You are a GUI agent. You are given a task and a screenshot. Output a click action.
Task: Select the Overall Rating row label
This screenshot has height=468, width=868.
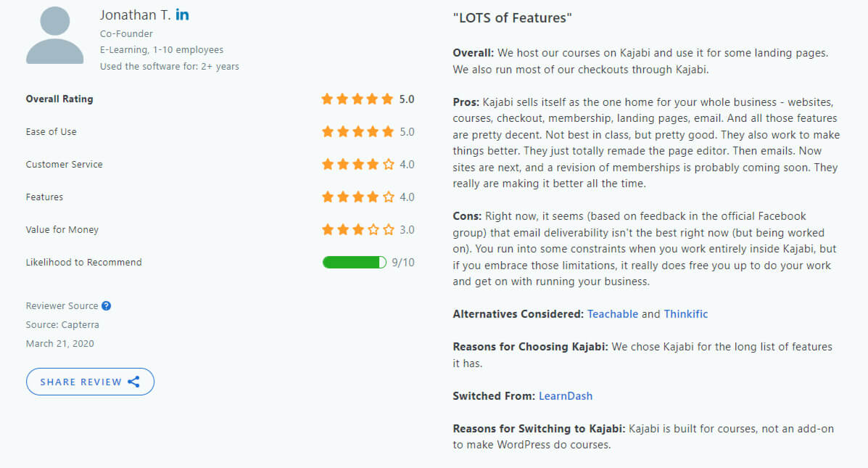click(60, 99)
